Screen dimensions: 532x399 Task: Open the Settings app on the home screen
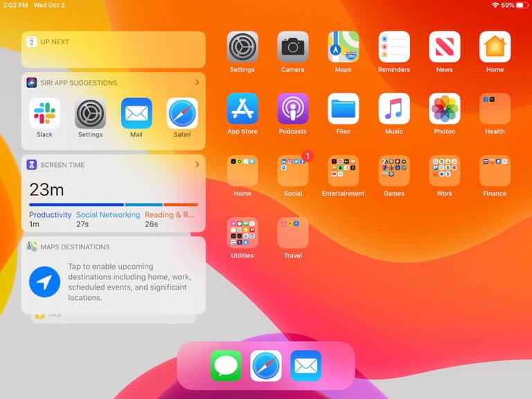(x=242, y=47)
